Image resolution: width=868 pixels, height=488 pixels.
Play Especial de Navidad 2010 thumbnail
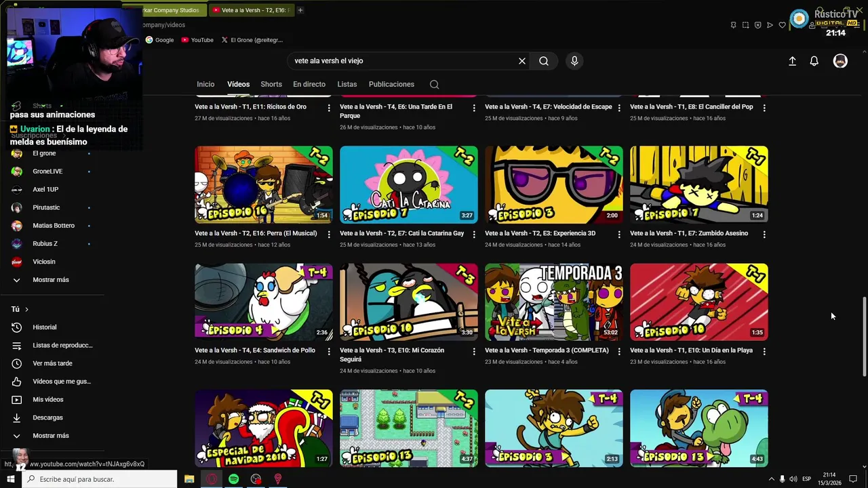tap(264, 428)
